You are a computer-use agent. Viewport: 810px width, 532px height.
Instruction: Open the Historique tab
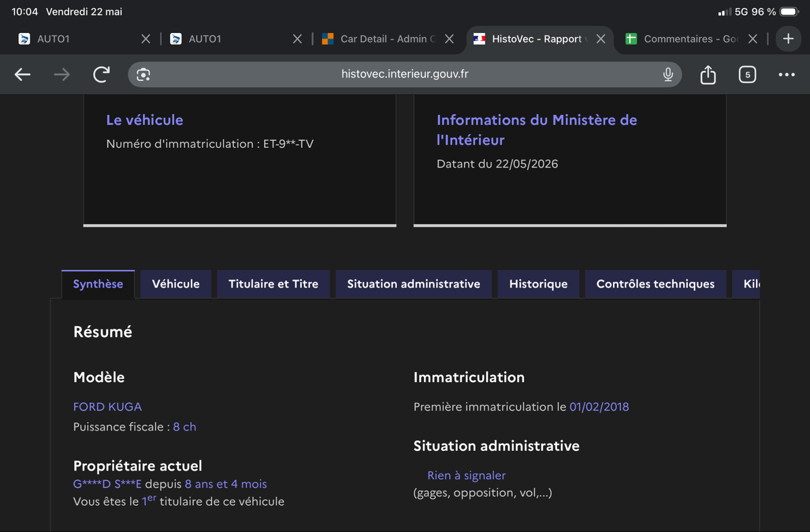coord(539,284)
